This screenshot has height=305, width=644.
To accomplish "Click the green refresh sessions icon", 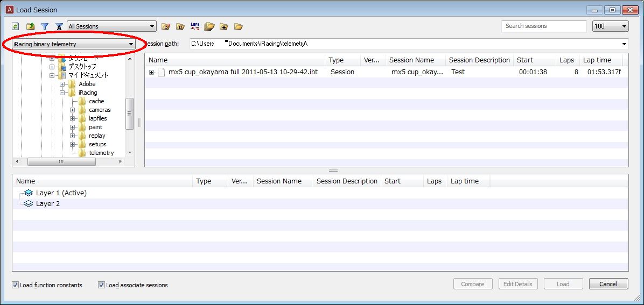I will (16, 27).
